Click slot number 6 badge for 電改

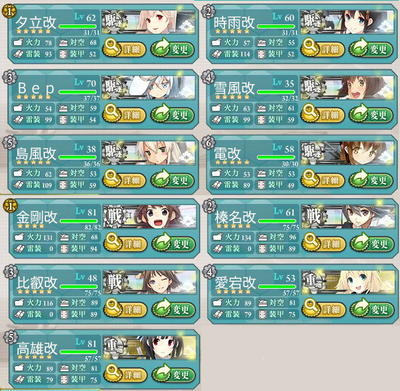[x=208, y=142]
